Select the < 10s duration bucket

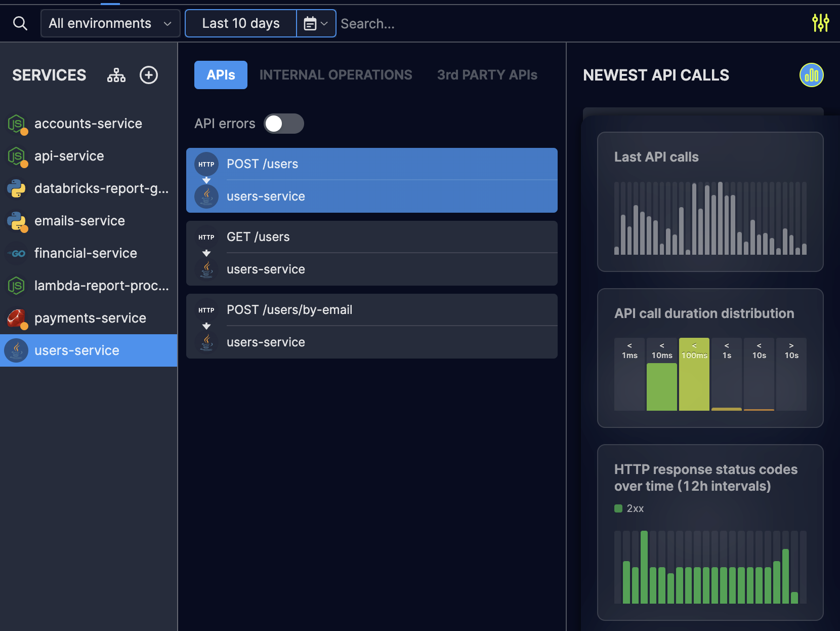pyautogui.click(x=759, y=374)
